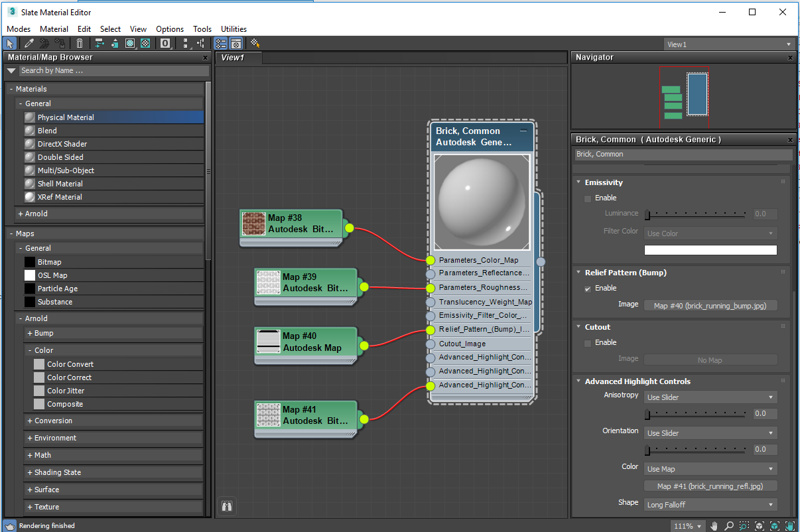Click Zoom Extents icon
800x532 pixels.
pos(760,526)
